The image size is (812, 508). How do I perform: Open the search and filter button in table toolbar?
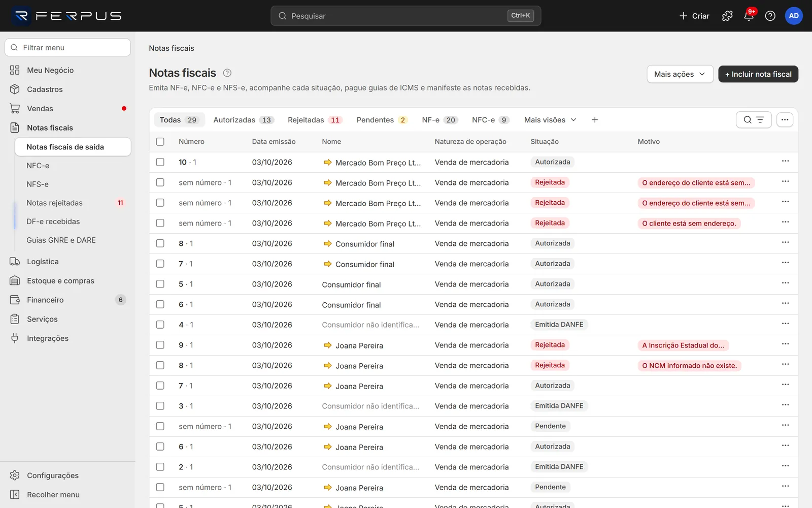[x=754, y=120]
